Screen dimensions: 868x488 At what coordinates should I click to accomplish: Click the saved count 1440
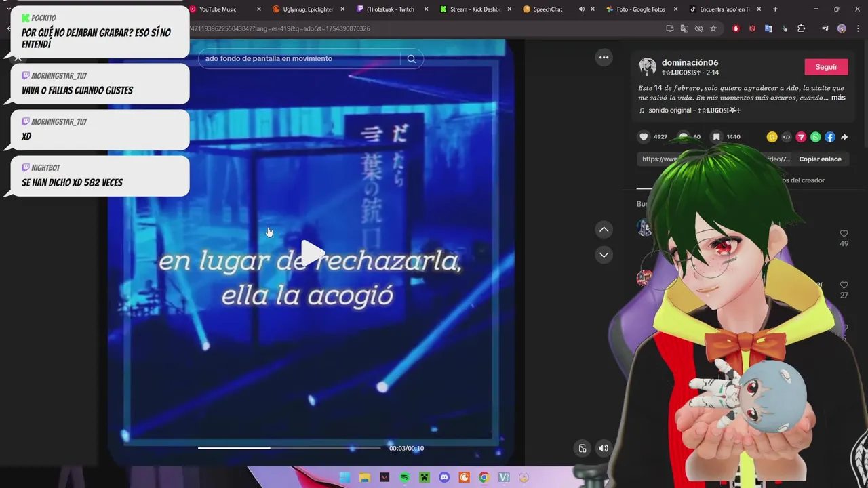[733, 137]
